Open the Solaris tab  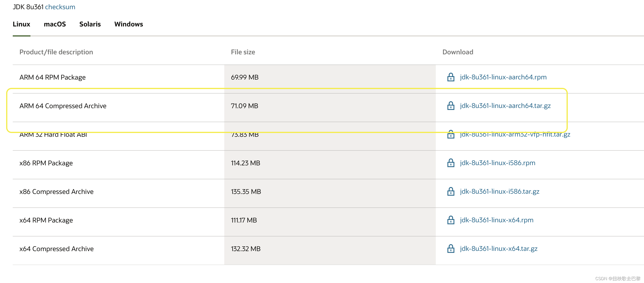pos(90,24)
